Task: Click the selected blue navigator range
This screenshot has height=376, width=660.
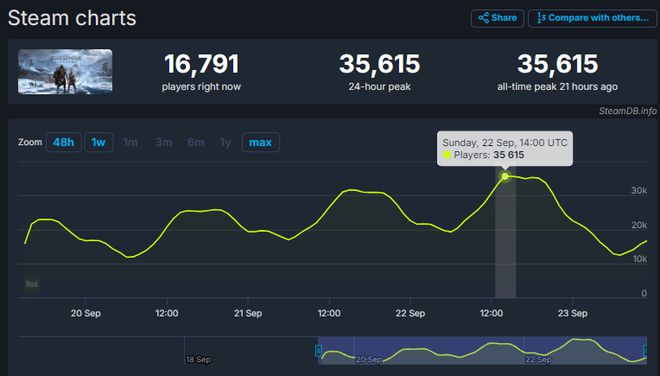Action: [x=482, y=350]
